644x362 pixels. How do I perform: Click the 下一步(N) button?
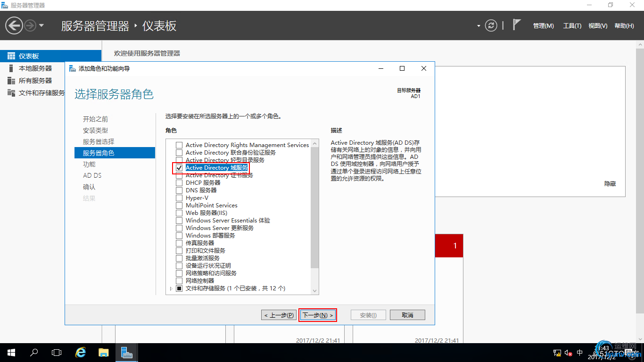pos(318,315)
